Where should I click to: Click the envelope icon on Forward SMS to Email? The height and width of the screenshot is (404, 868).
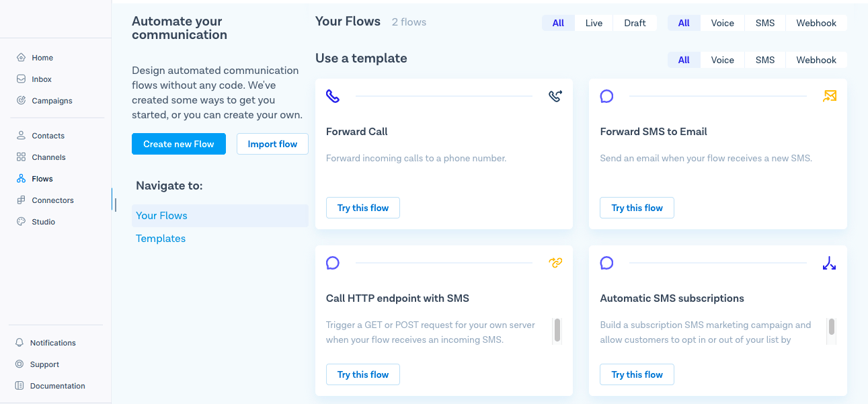click(x=829, y=95)
